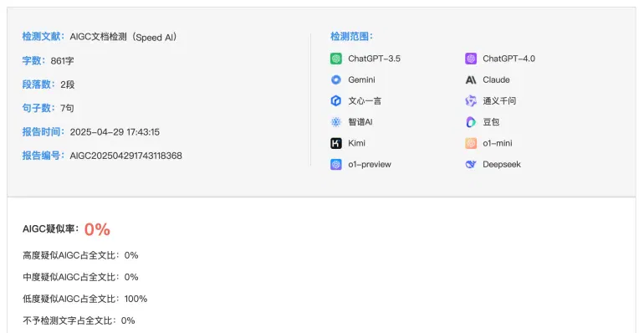Image resolution: width=644 pixels, height=333 pixels.
Task: Click report number AIGC202504291743118368
Action: (x=125, y=156)
